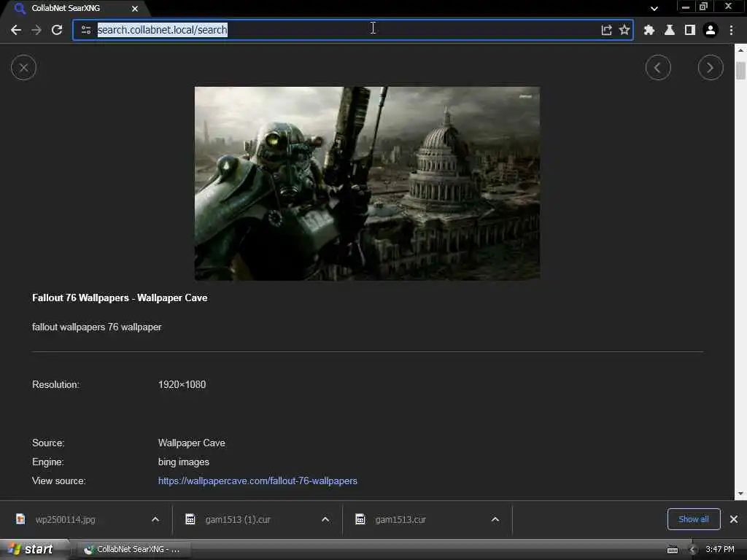
Task: Click the browser forward arrow
Action: [36, 30]
